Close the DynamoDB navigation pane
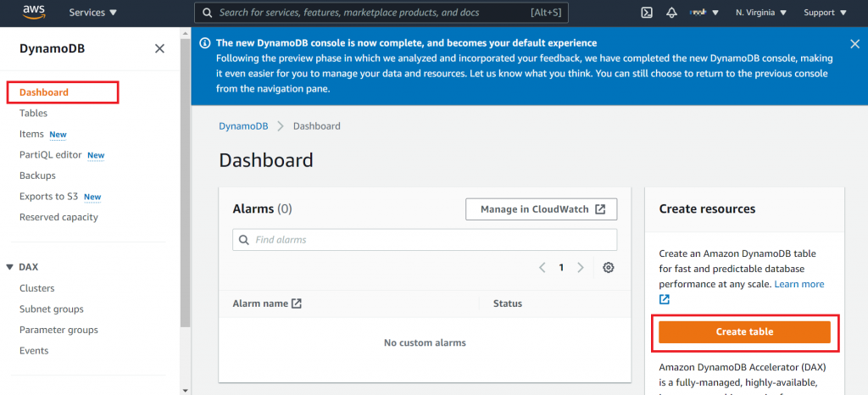 pos(159,48)
